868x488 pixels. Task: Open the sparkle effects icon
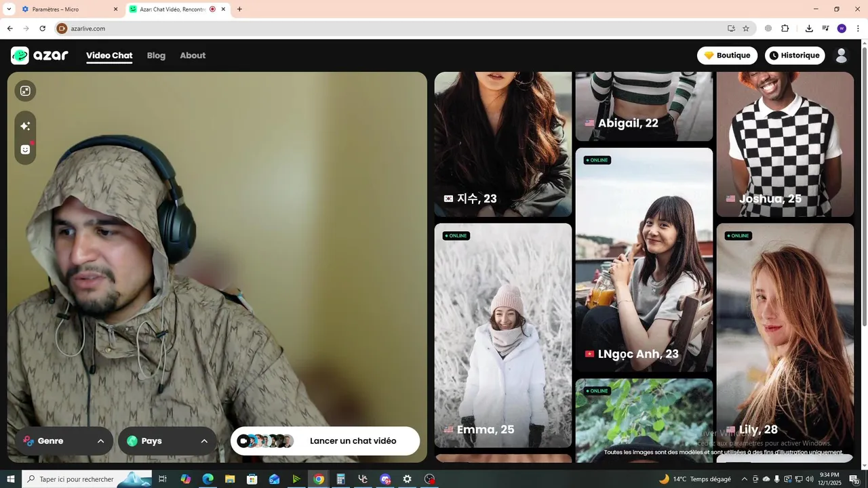(x=25, y=126)
